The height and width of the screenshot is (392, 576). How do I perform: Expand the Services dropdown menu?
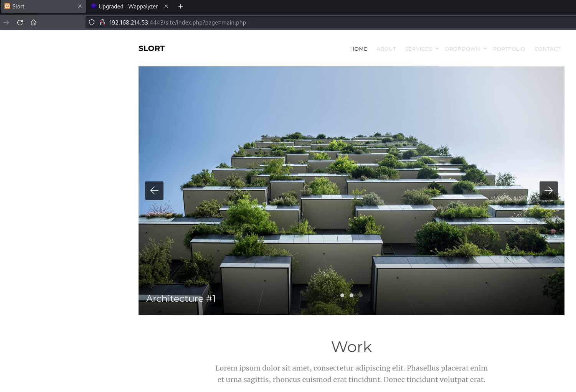(421, 49)
